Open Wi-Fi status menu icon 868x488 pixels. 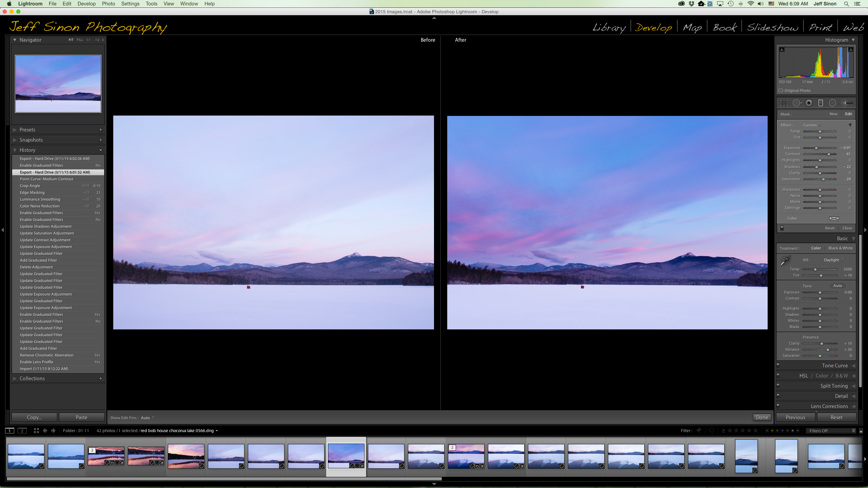(751, 4)
